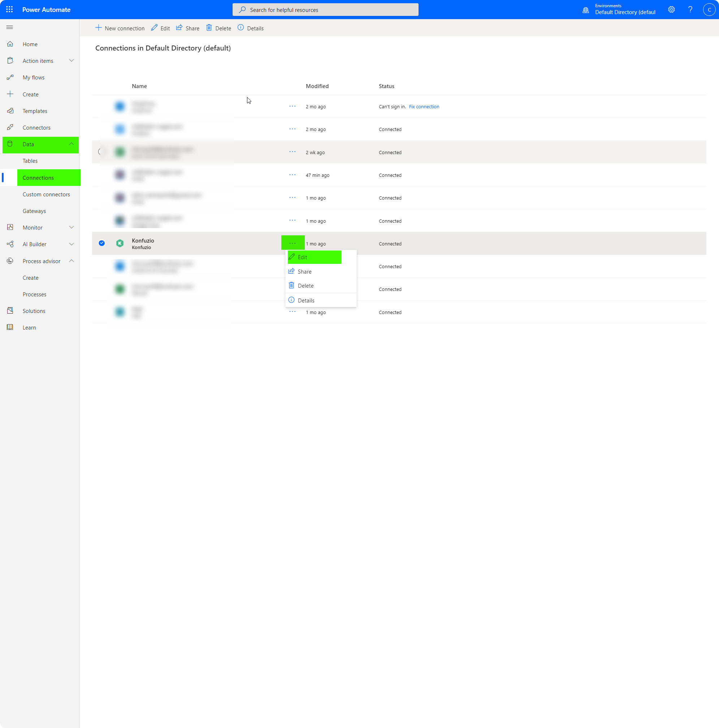This screenshot has height=728, width=719.
Task: Click Details in the top toolbar
Action: click(251, 28)
